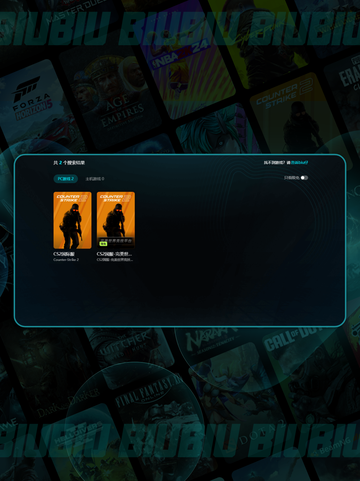
Task: Open the CS2国服 cover with the green badge
Action: point(116,220)
